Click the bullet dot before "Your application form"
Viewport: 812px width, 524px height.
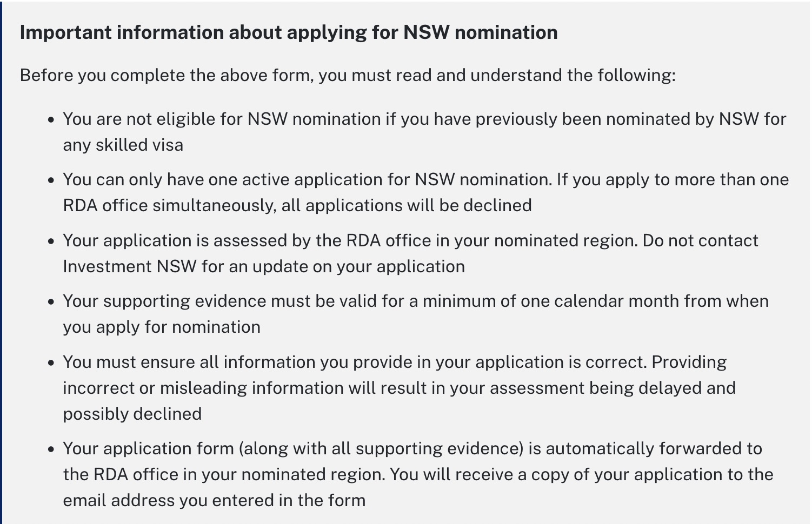coord(51,449)
